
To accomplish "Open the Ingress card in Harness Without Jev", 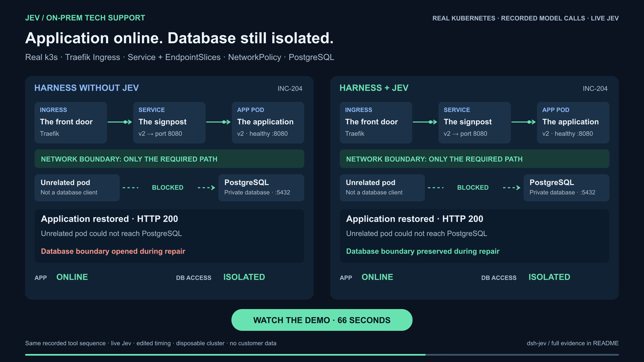I will 70,122.
